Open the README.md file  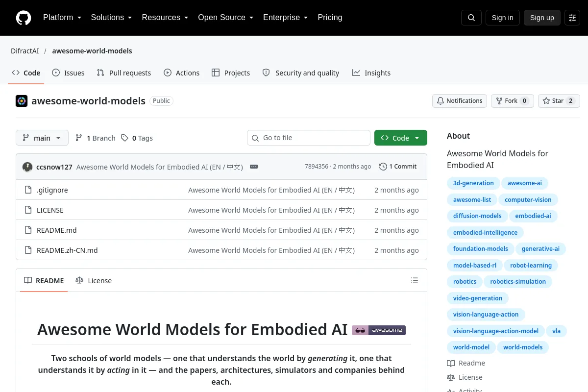click(x=57, y=230)
